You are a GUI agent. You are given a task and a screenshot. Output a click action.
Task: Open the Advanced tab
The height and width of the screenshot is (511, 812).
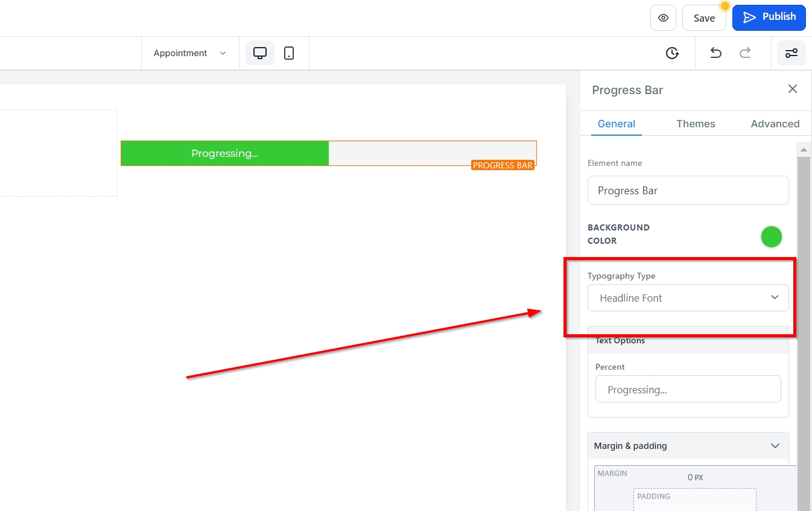coord(775,124)
